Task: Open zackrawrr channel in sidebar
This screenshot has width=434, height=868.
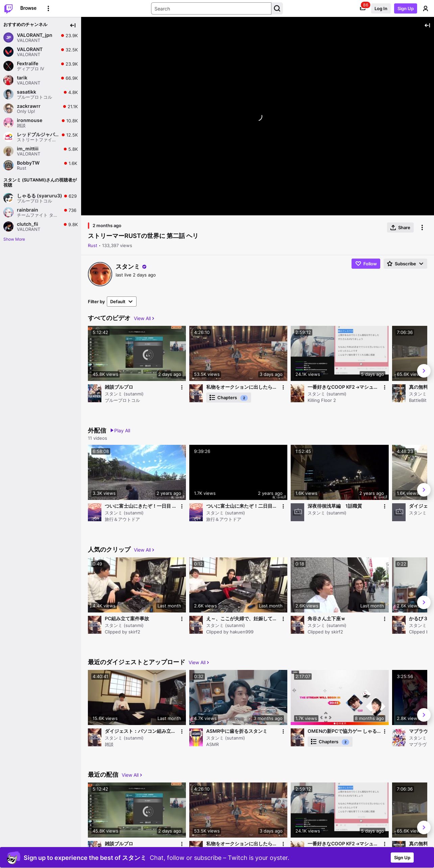Action: click(41, 108)
